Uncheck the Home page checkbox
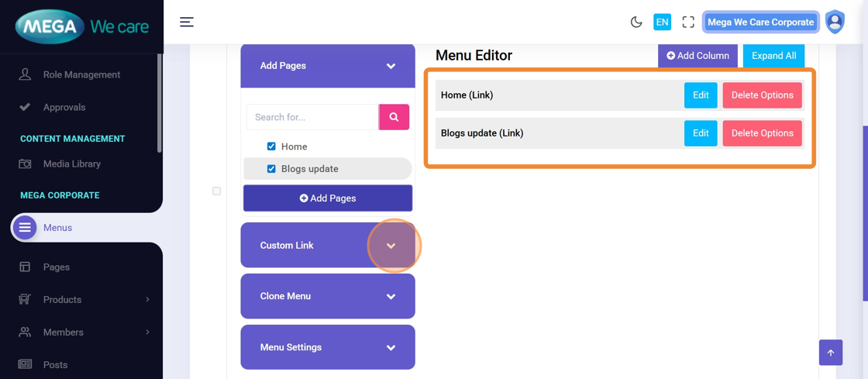 click(271, 146)
